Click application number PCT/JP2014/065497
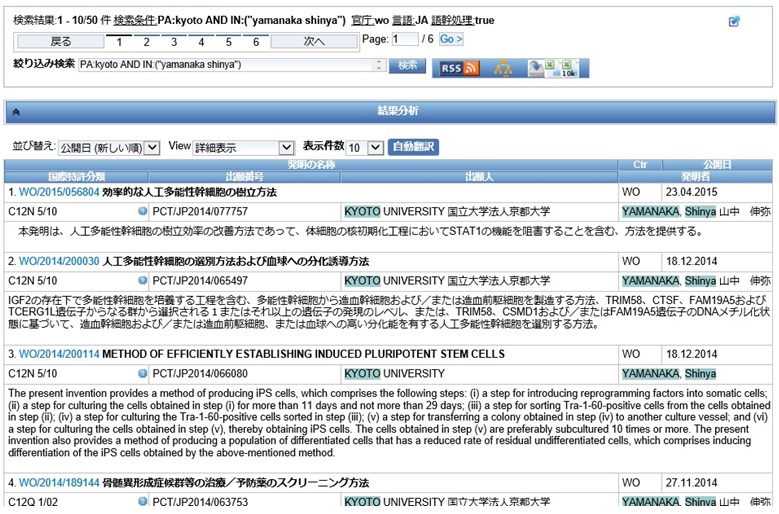Image resolution: width=779 pixels, height=514 pixels. [x=200, y=281]
